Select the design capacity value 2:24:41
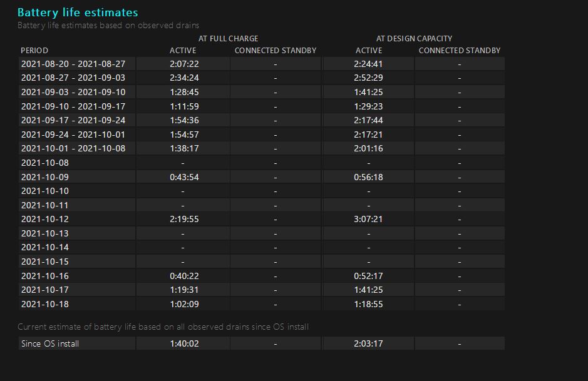This screenshot has width=588, height=381. (x=368, y=64)
